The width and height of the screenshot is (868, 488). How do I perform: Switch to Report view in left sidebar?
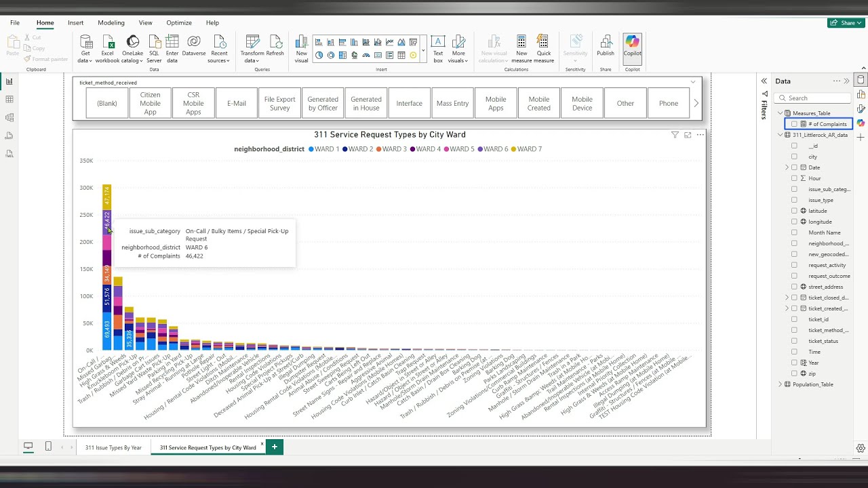(x=9, y=81)
